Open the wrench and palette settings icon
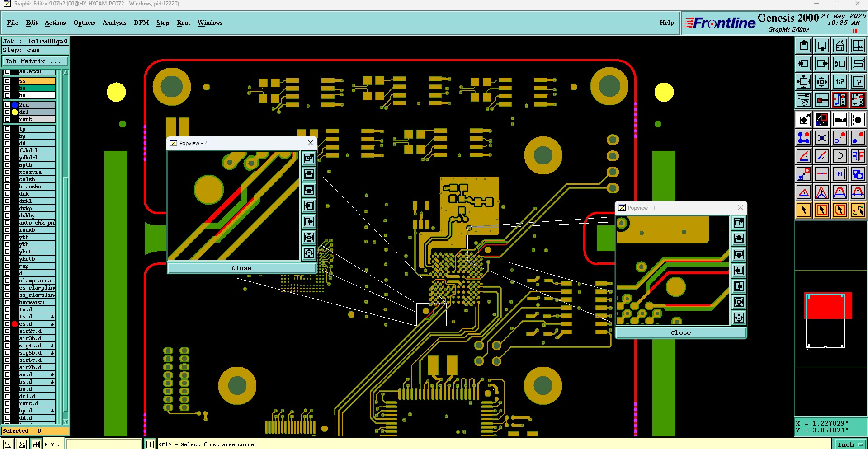 (x=804, y=100)
